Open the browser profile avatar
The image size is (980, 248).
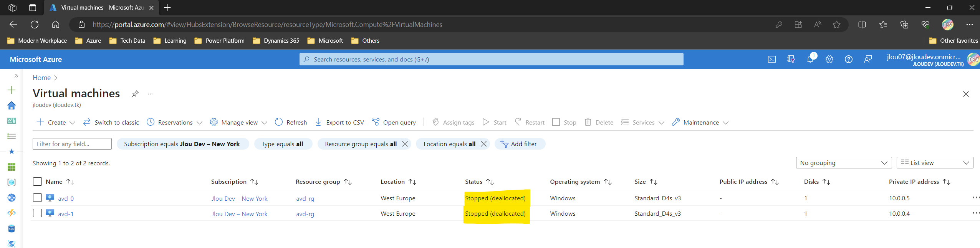tap(948, 25)
